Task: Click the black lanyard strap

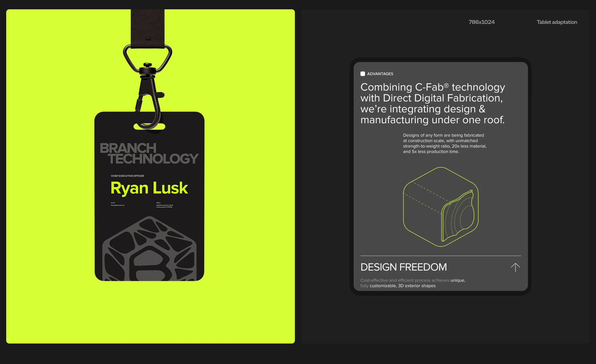Action: point(147,29)
